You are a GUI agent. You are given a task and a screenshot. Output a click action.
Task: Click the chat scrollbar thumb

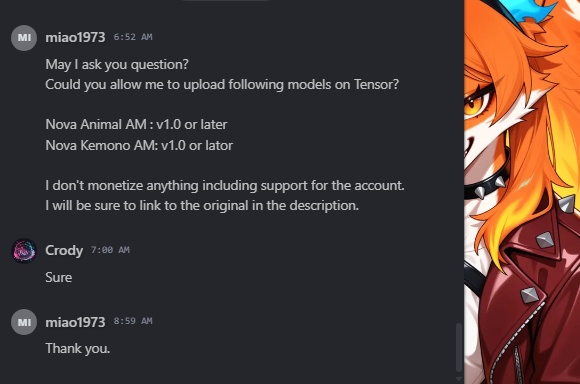point(459,348)
